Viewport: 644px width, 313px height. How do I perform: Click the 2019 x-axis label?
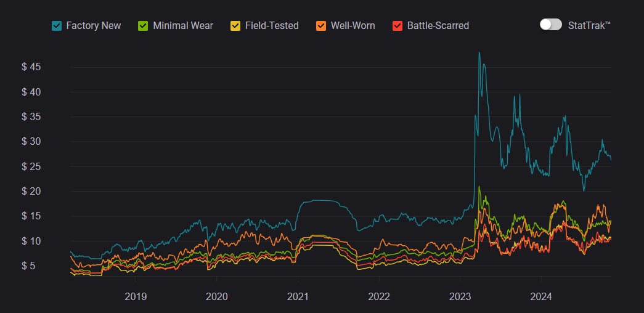click(x=136, y=296)
